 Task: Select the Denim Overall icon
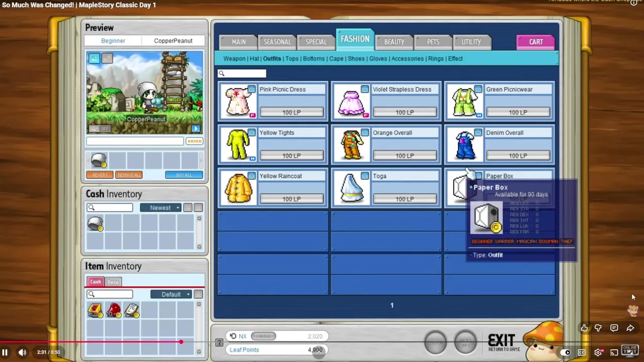pyautogui.click(x=464, y=145)
